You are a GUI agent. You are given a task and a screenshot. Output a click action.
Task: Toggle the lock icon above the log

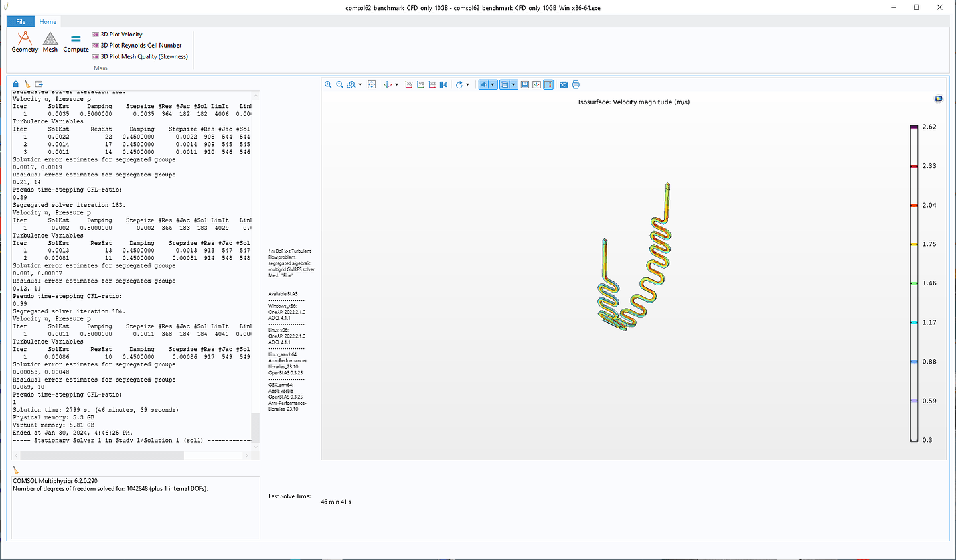click(15, 84)
